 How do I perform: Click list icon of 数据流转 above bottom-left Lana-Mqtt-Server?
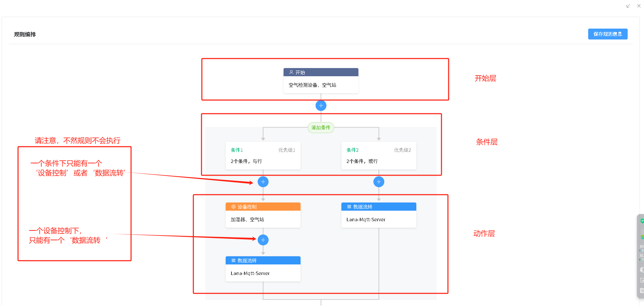click(234, 260)
